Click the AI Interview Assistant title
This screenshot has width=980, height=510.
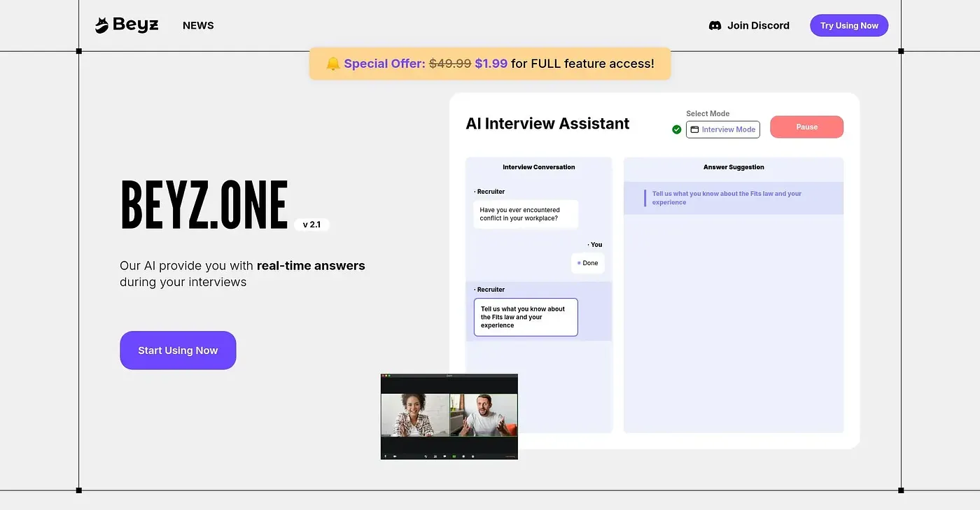547,124
